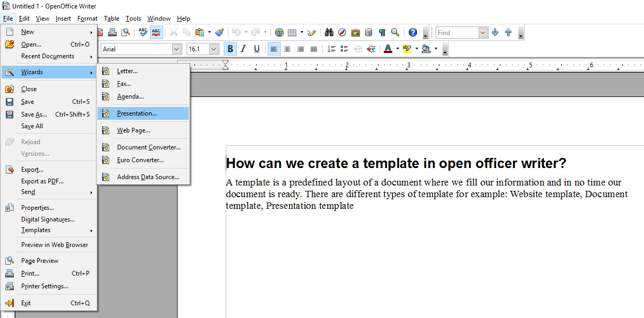Toggle AutoSpellcheck highlighting
This screenshot has height=318, width=644.
tap(156, 32)
